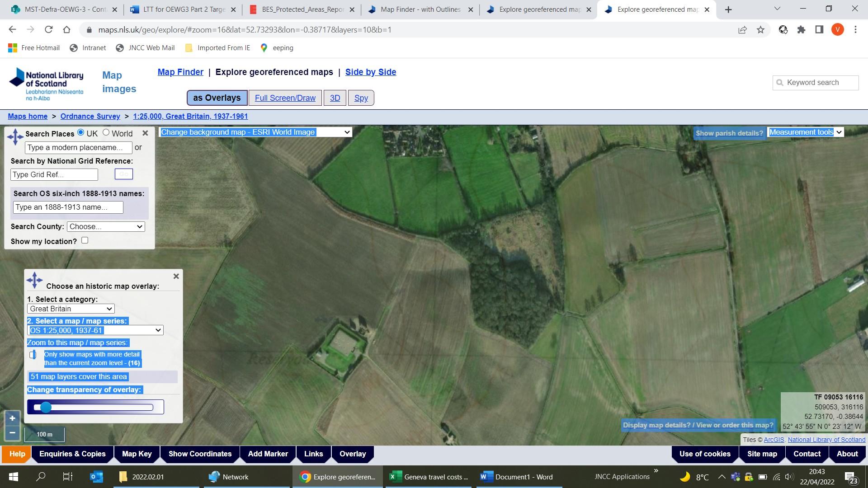This screenshot has width=868, height=488.
Task: Click the browser reload page icon
Action: coord(48,29)
